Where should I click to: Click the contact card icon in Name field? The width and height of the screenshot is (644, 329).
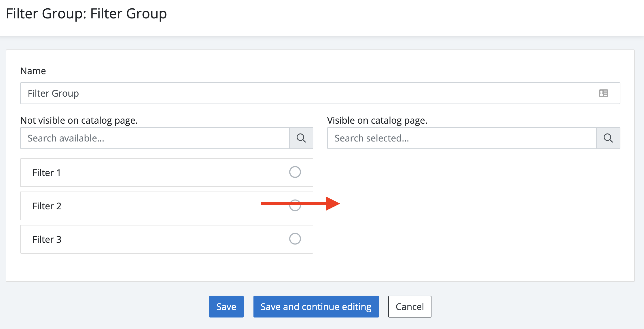pos(603,93)
